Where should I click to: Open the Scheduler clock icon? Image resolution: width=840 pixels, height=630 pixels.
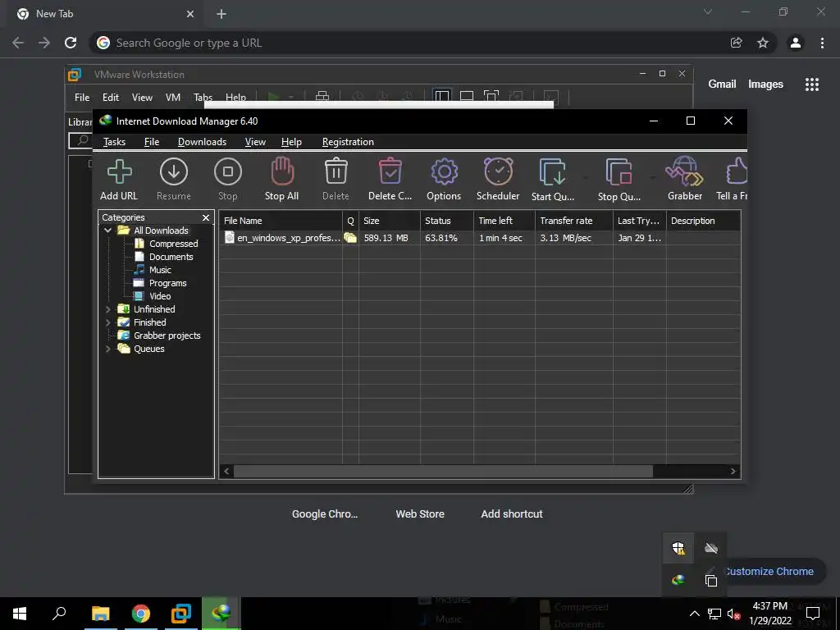pyautogui.click(x=498, y=171)
